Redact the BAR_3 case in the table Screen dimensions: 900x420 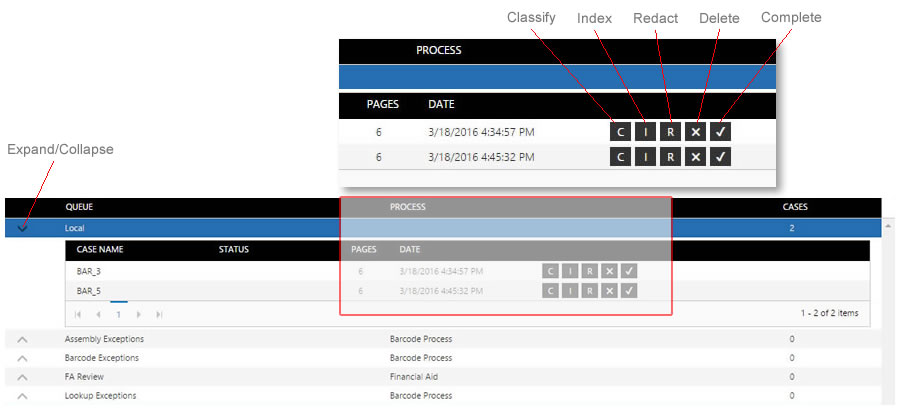590,271
